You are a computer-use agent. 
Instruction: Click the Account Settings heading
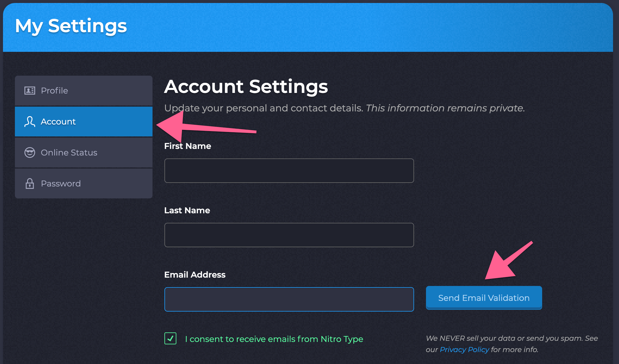[246, 87]
